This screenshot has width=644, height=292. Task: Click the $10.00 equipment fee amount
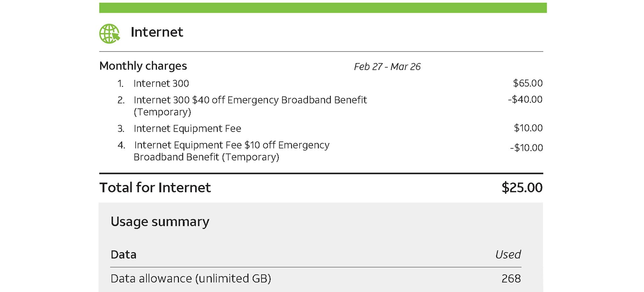point(528,128)
